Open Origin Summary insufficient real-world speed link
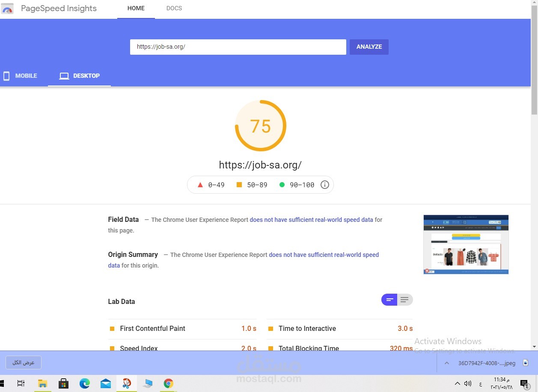 point(324,255)
